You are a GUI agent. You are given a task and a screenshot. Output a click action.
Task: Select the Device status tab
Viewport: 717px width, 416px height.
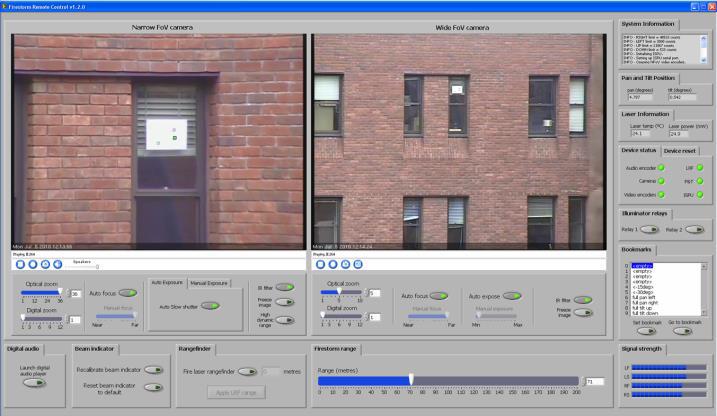[x=638, y=150]
